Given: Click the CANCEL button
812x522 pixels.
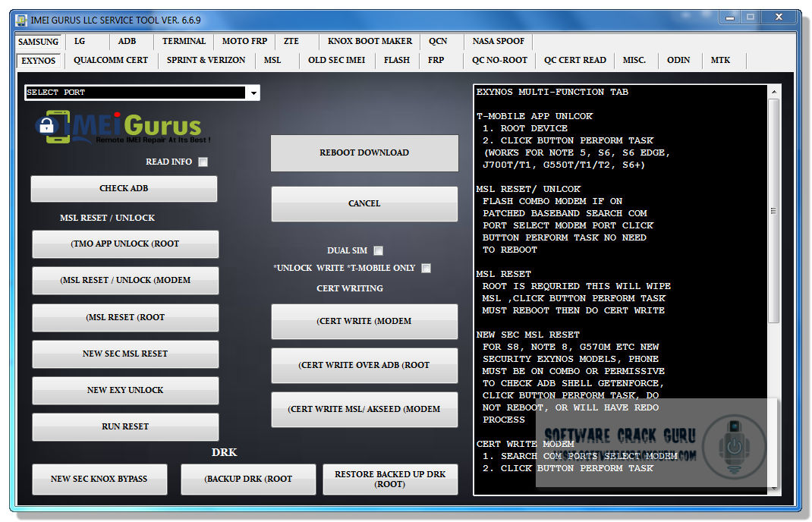Looking at the screenshot, I should (364, 204).
